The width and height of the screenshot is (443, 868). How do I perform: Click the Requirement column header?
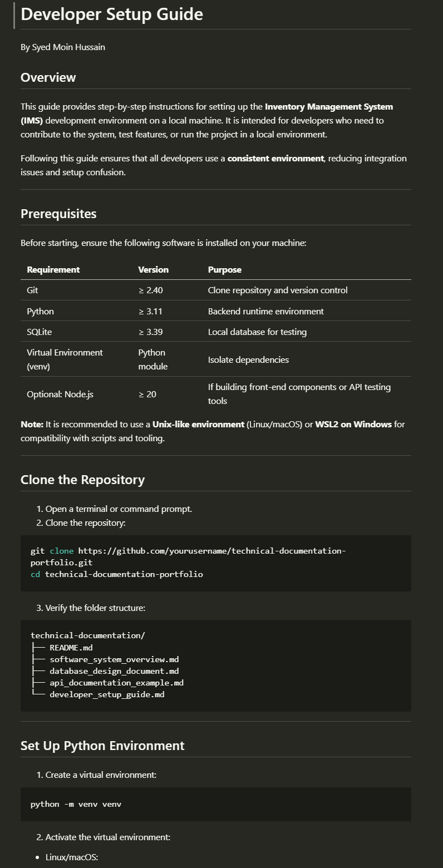click(53, 269)
